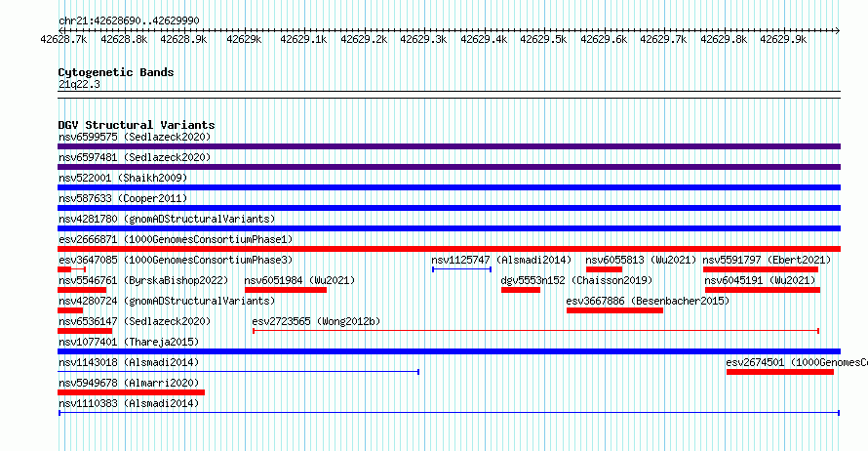Open the esv2674501 1000Genomes label
Screen dimensions: 868x451
pyautogui.click(x=797, y=362)
